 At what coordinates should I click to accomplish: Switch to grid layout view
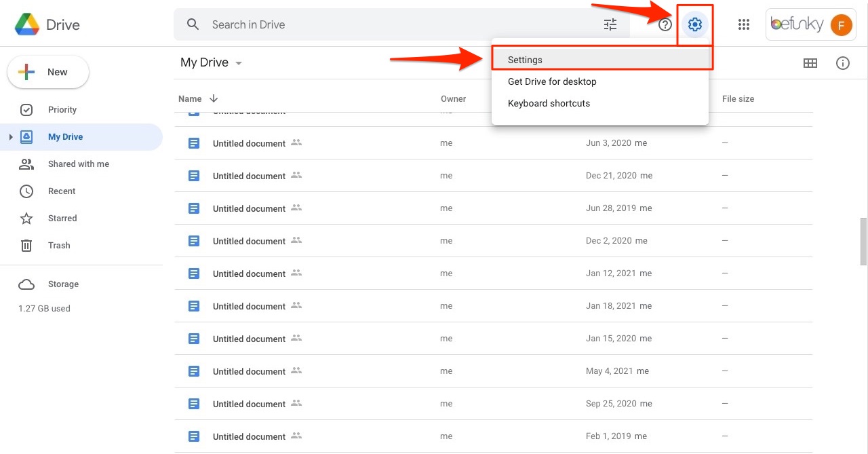click(810, 63)
